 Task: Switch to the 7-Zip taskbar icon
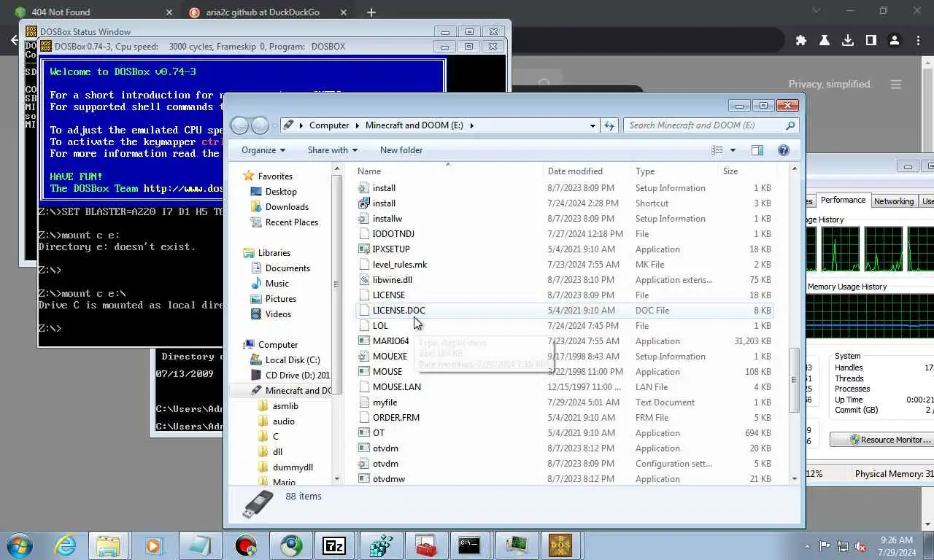tap(334, 545)
